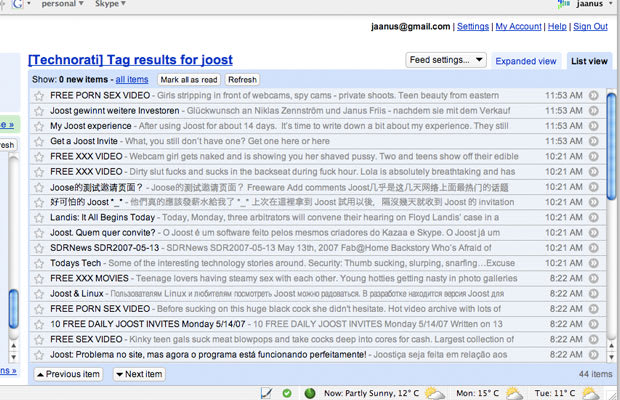Click the sidebar scrollbar blue thumb
This screenshot has height=400, width=620.
[14, 308]
